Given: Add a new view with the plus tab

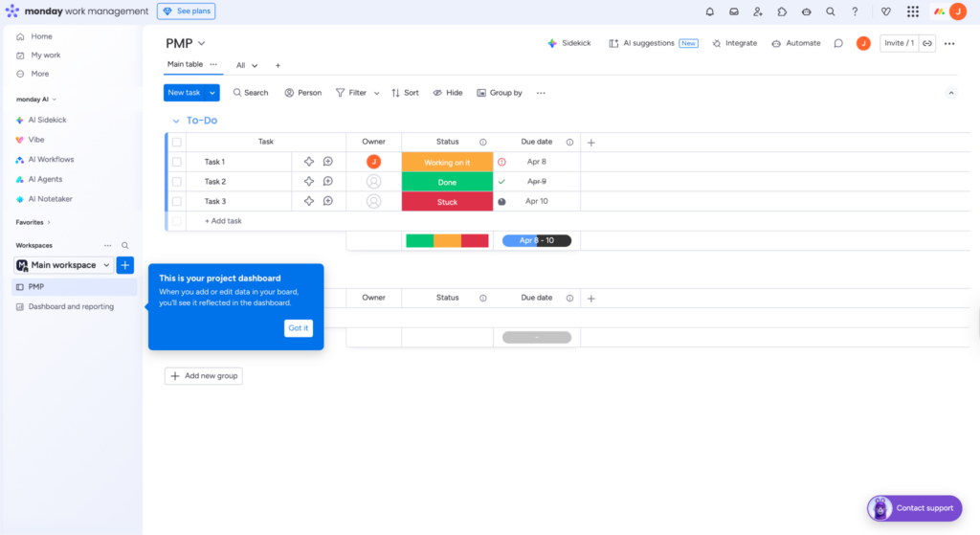Looking at the screenshot, I should [278, 65].
